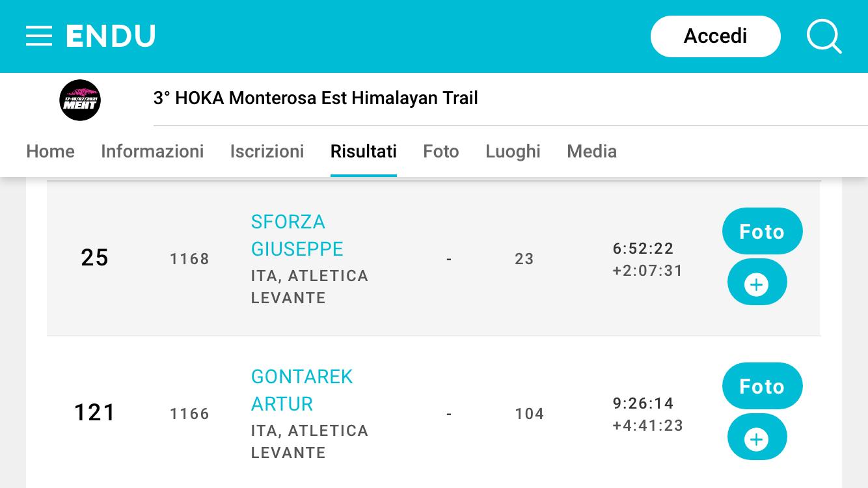Open the Informazioni tab

(152, 151)
